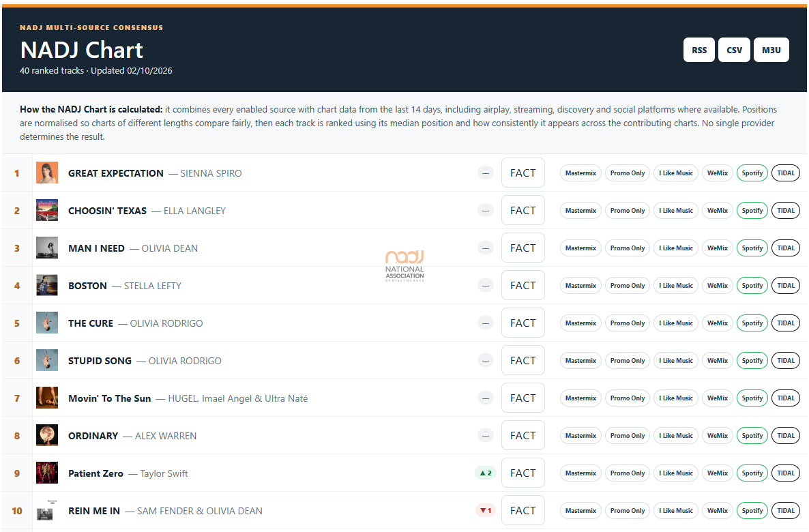Export the M3U playlist

point(771,50)
